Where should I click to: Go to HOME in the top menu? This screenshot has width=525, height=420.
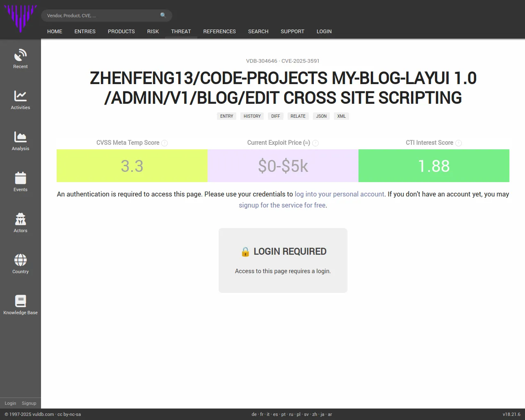click(55, 31)
